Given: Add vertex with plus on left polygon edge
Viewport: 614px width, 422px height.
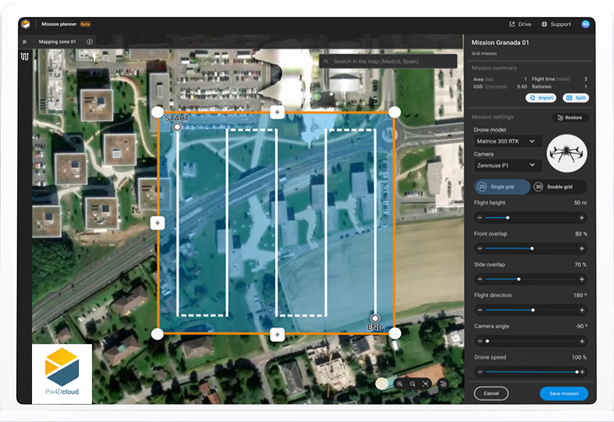Looking at the screenshot, I should point(157,223).
